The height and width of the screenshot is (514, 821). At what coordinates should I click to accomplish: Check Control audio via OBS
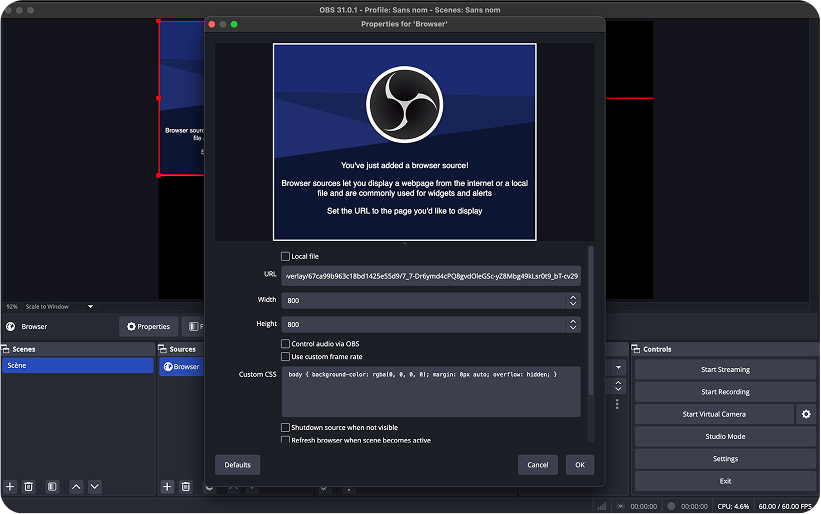click(286, 344)
